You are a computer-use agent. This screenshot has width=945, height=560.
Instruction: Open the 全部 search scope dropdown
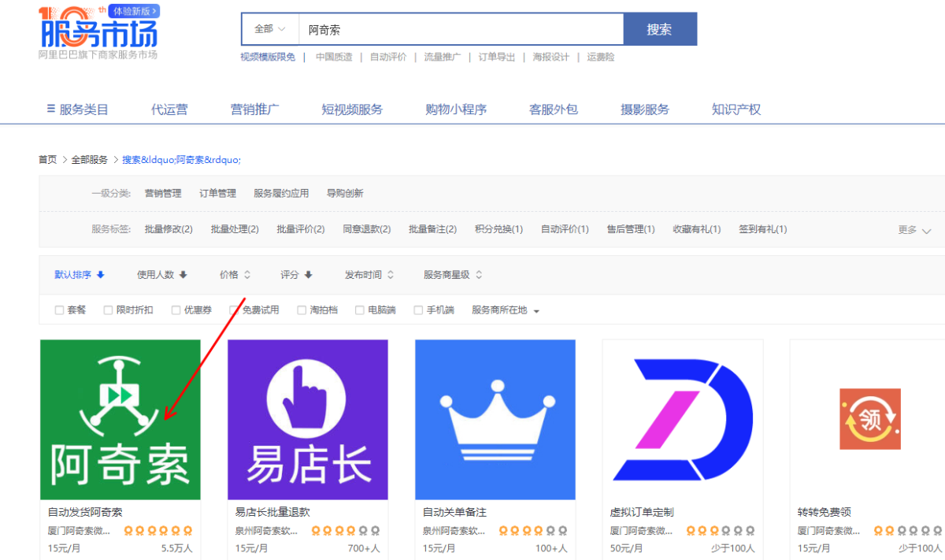[x=270, y=29]
